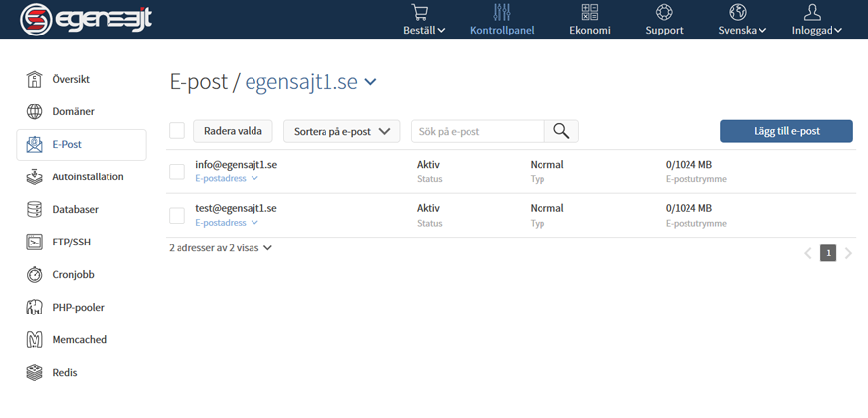Click the test@egensajt1.se address text
Viewport: 868px width, 418px height.
click(236, 208)
